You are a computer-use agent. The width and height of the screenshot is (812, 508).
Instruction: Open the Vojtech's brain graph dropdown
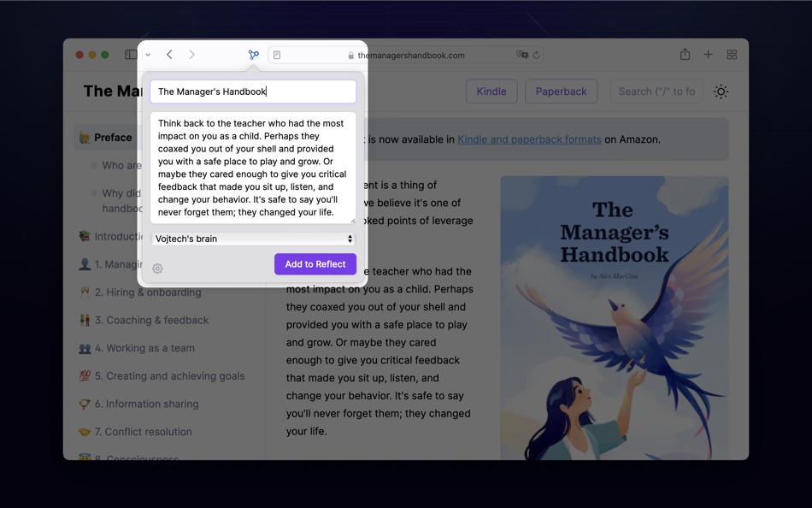coord(253,239)
